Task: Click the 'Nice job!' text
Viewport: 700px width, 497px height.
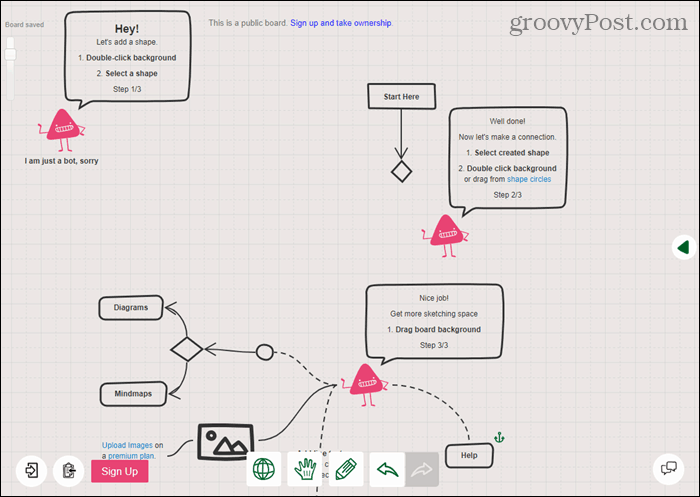Action: coord(434,298)
